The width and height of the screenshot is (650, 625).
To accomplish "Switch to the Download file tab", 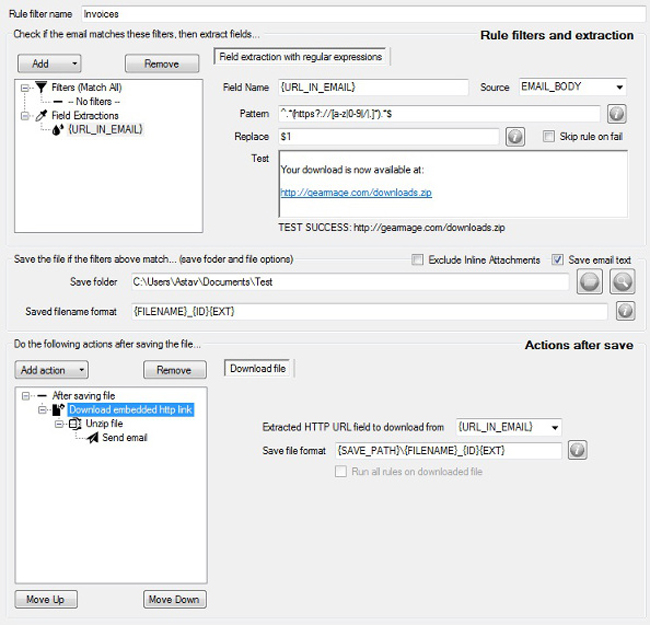I will pyautogui.click(x=258, y=369).
